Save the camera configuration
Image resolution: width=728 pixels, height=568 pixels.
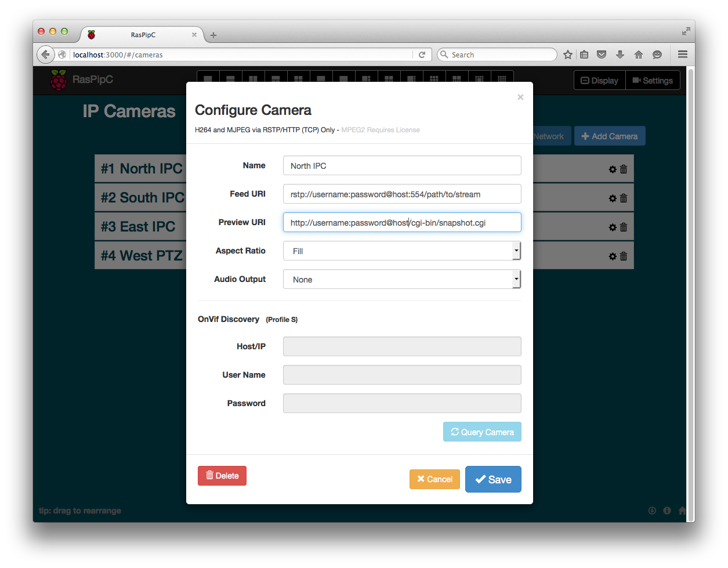(x=493, y=479)
